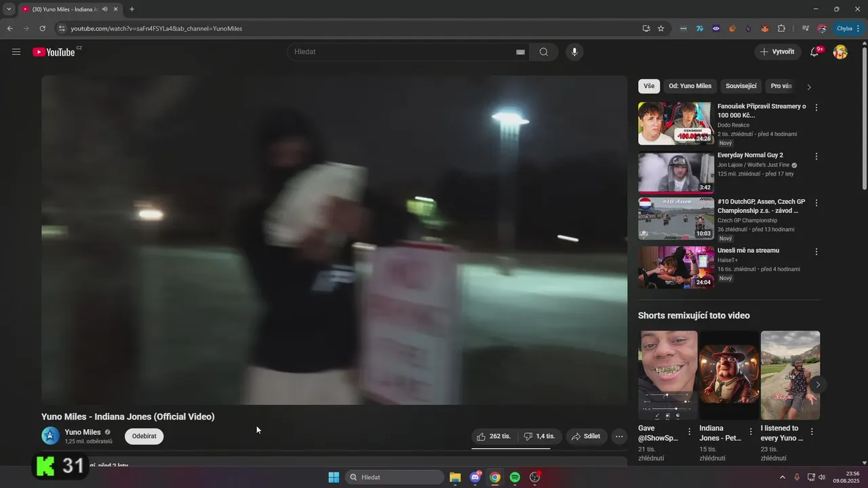This screenshot has width=868, height=488.
Task: Open Discord from the taskbar
Action: [x=475, y=477]
